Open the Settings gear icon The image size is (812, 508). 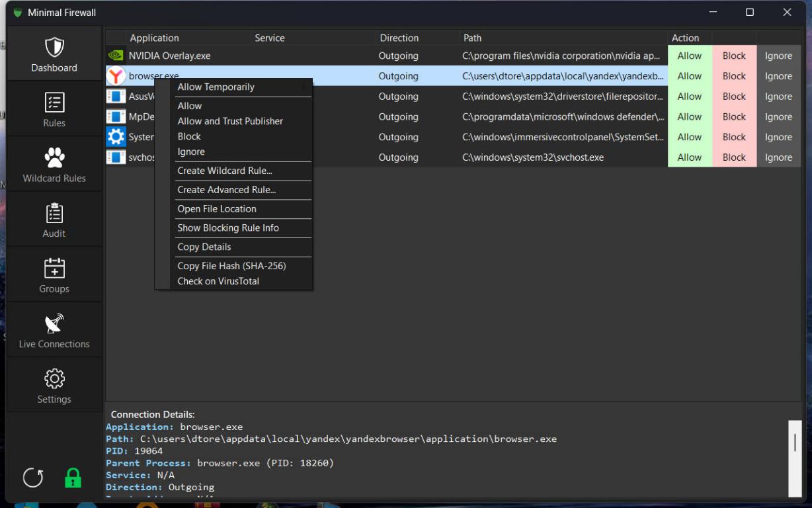(x=54, y=379)
